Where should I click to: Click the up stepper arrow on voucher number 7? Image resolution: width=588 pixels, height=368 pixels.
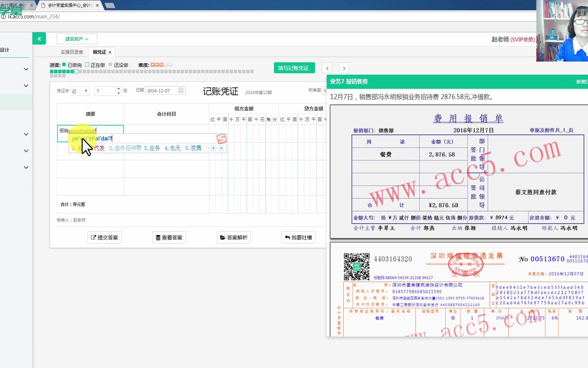click(x=118, y=88)
